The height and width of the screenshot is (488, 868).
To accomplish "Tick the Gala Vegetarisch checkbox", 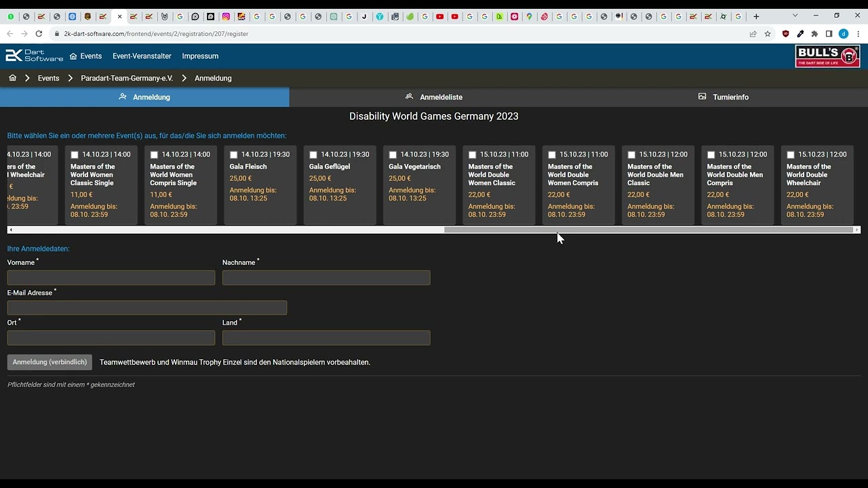I will click(x=393, y=155).
